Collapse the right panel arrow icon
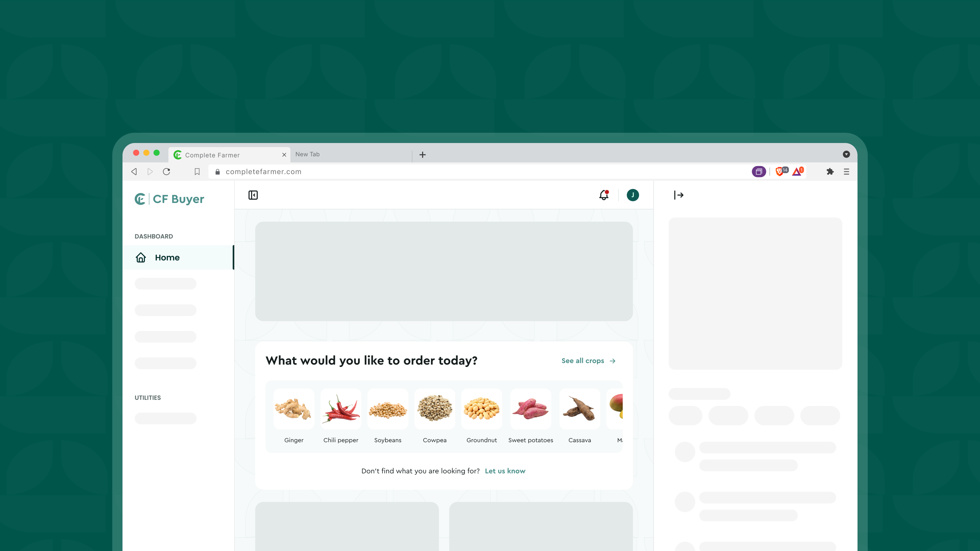 click(x=679, y=195)
